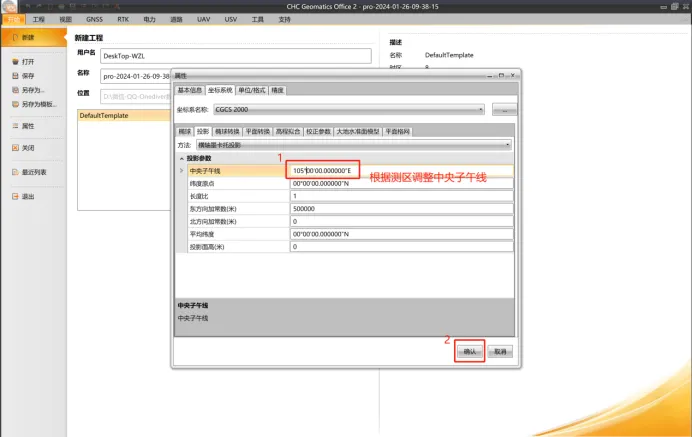Minimize the 属性 dialog window
The width and height of the screenshot is (692, 437).
(x=490, y=76)
